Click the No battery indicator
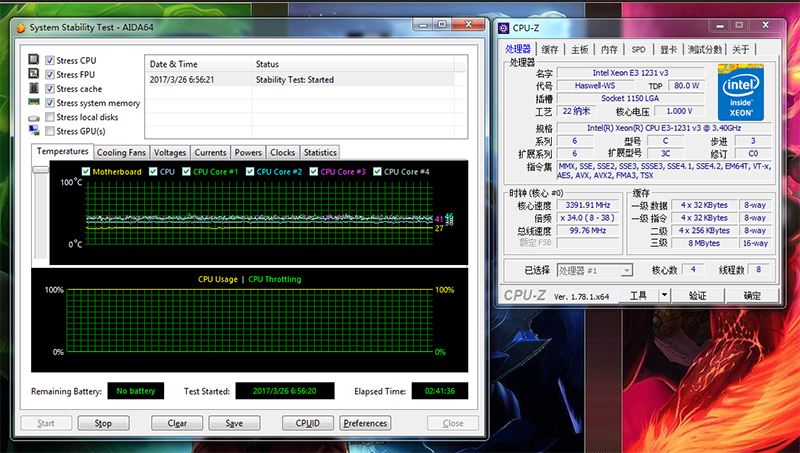 click(x=136, y=391)
